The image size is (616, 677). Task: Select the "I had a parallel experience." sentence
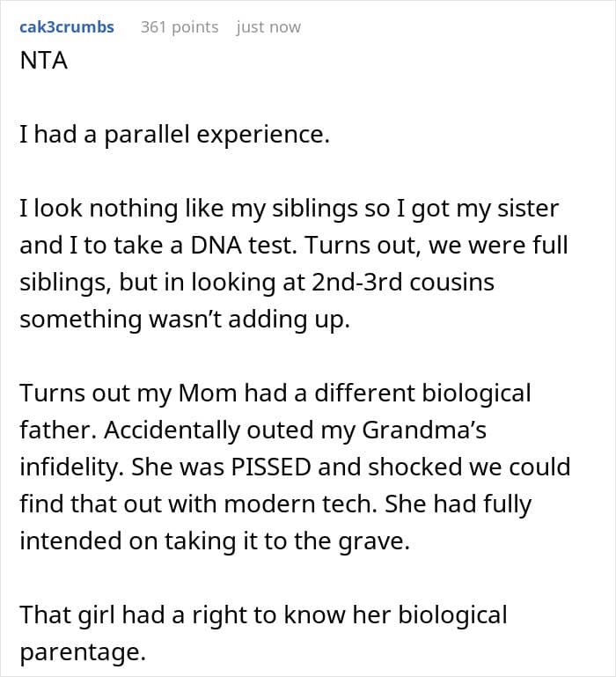[x=175, y=135]
